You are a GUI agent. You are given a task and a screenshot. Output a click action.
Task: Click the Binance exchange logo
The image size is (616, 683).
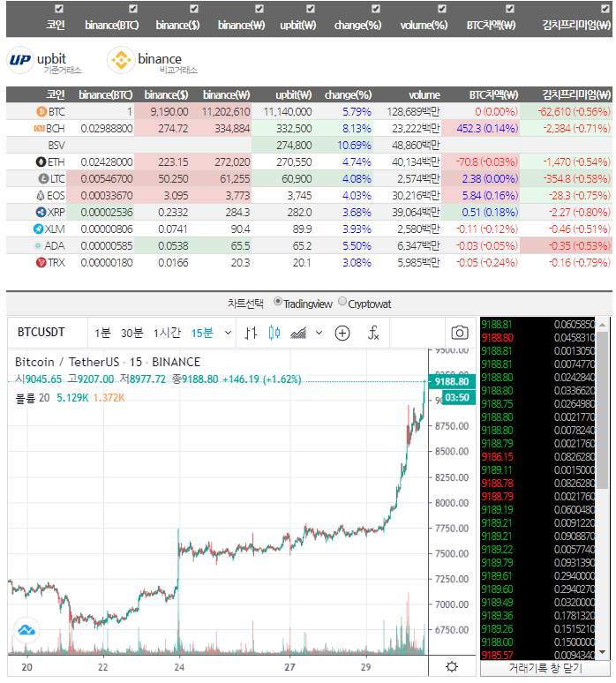(121, 60)
